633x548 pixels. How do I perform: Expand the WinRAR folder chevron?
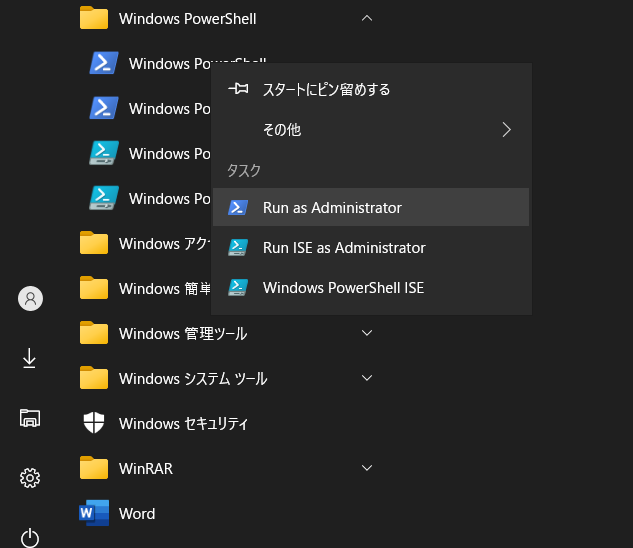pos(367,468)
